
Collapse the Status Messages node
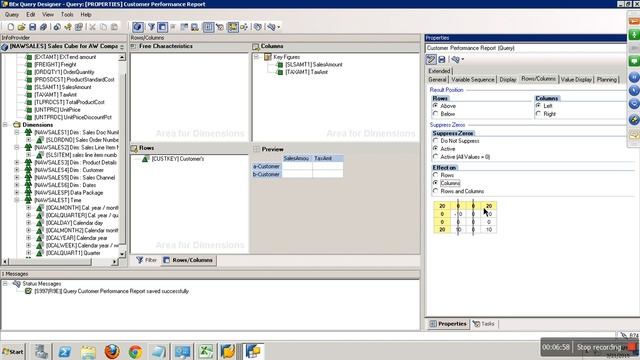pyautogui.click(x=5, y=283)
